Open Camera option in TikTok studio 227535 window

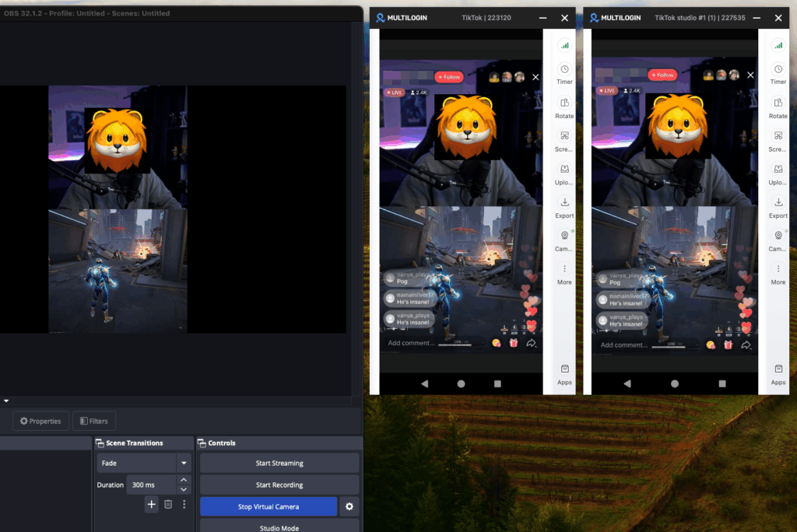pos(778,240)
